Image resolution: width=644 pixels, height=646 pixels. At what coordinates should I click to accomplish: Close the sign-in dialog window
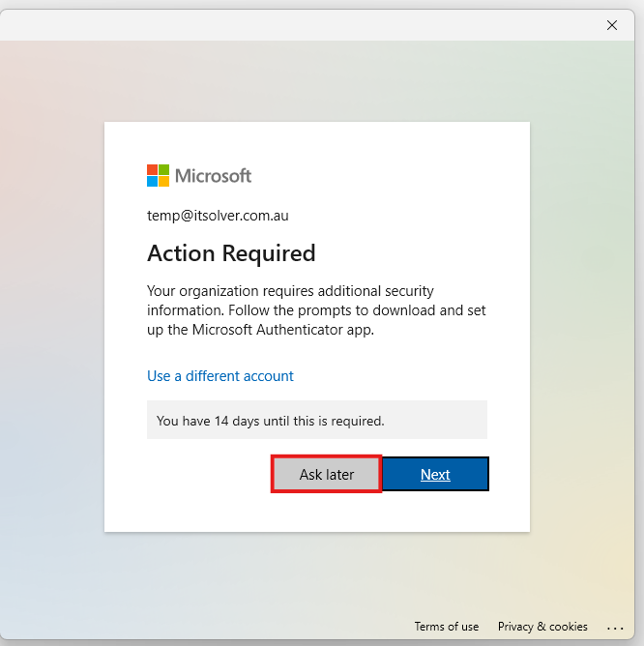point(612,25)
